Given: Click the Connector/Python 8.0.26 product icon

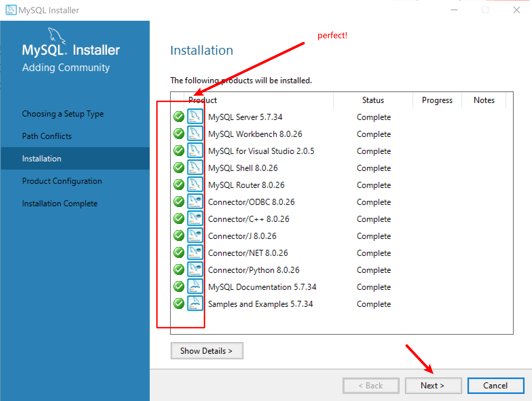Looking at the screenshot, I should [x=195, y=269].
